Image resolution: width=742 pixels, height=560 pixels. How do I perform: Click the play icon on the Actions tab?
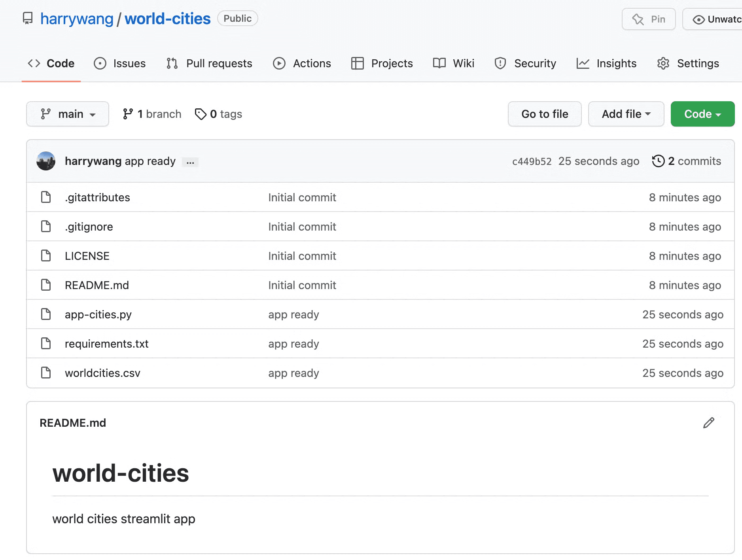(279, 63)
